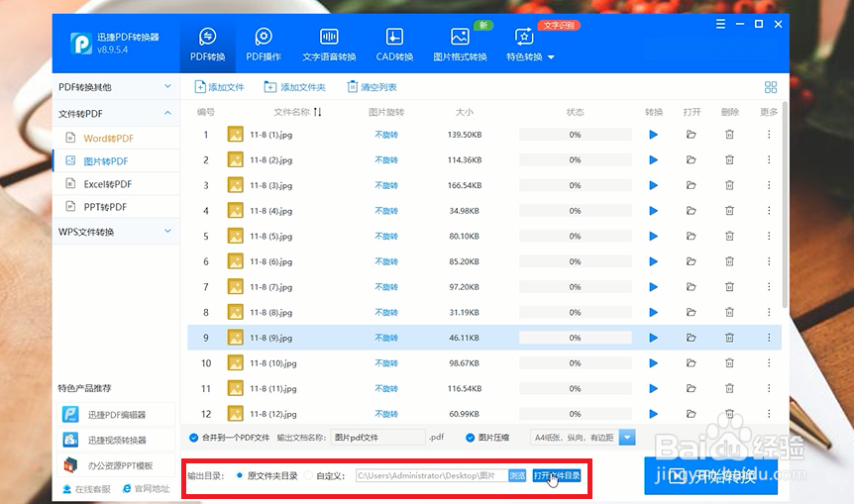Image resolution: width=854 pixels, height=504 pixels.
Task: Set rotation 不旋转 for 11-8 (9).jpg
Action: click(x=386, y=338)
